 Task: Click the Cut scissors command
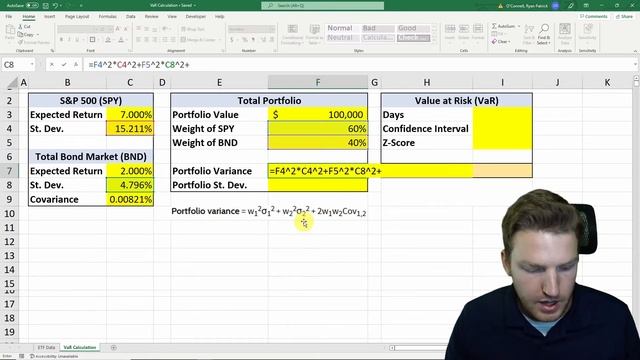[x=24, y=27]
